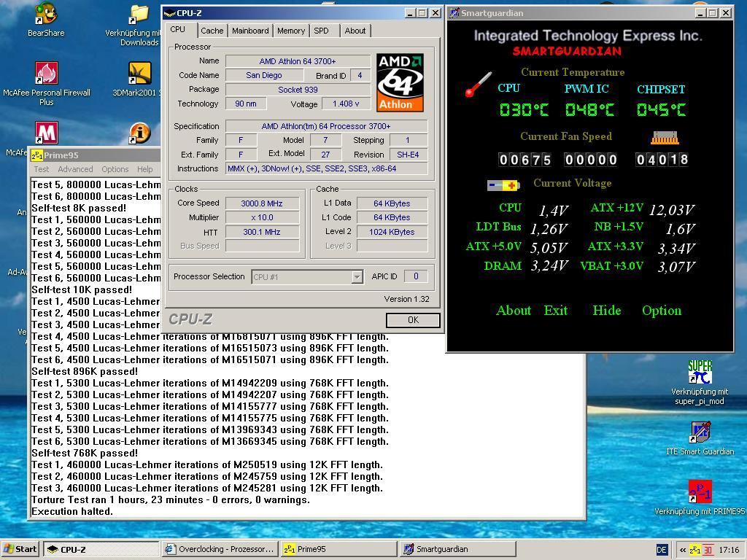Click About in Smartguardian

(x=513, y=311)
